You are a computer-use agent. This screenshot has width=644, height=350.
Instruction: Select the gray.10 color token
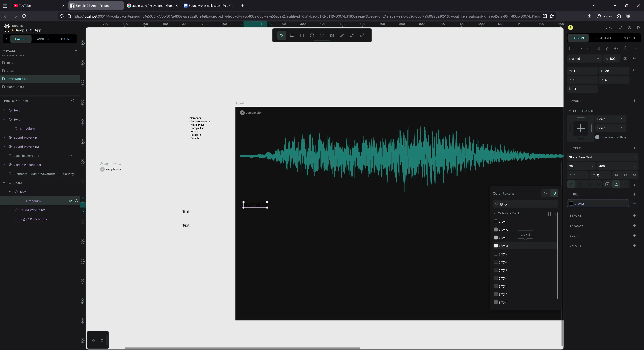coord(503,230)
